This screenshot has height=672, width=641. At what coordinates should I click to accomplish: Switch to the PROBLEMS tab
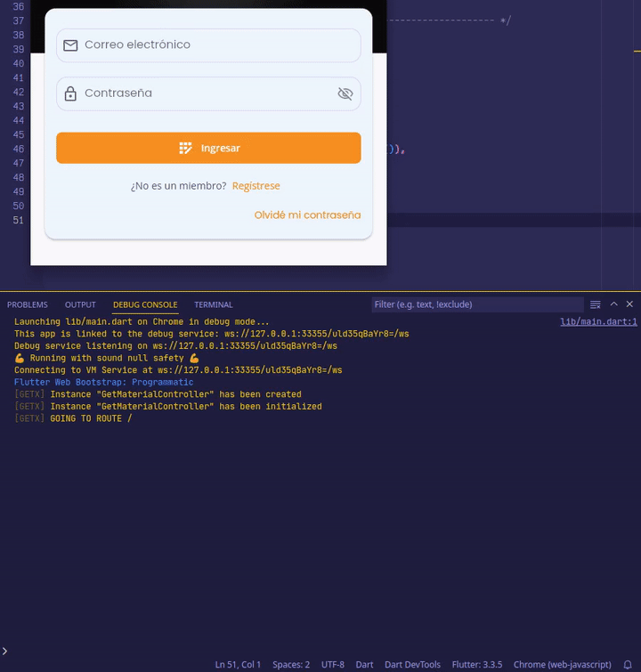click(x=28, y=304)
